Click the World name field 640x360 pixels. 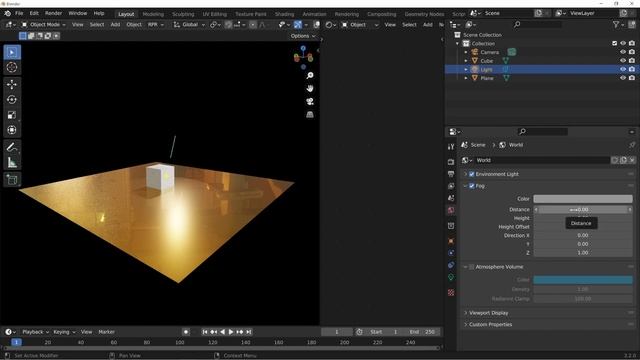(542, 160)
